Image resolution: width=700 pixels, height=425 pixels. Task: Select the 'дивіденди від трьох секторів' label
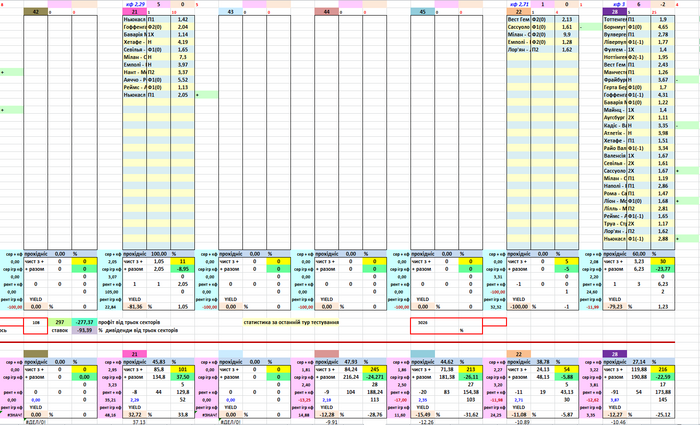pos(142,330)
